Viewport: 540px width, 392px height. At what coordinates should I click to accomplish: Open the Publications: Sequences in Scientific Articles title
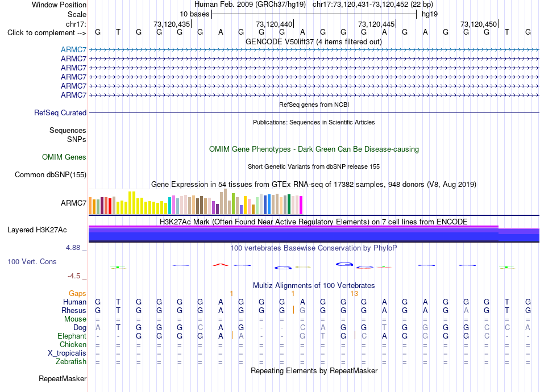314,122
